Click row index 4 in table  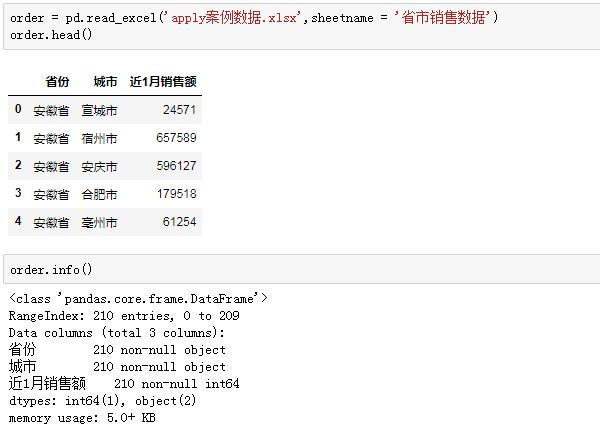click(18, 220)
